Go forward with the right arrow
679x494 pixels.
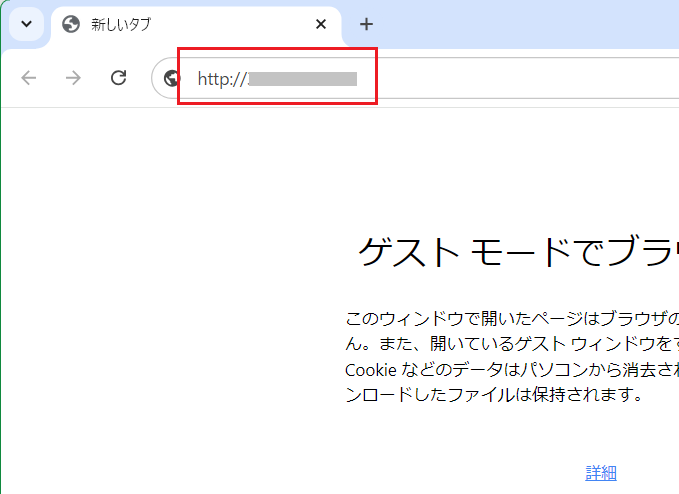[x=73, y=78]
